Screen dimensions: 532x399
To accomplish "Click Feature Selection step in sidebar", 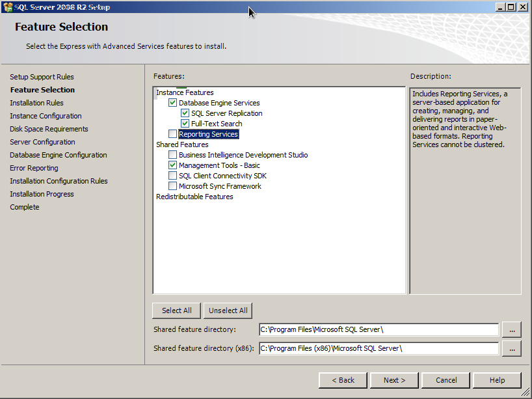I will 42,90.
